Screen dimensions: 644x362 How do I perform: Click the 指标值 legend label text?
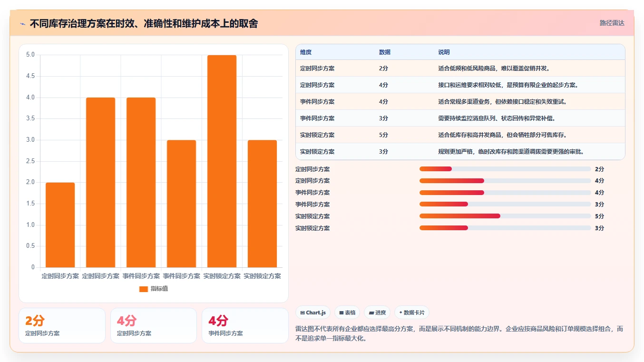tap(159, 289)
